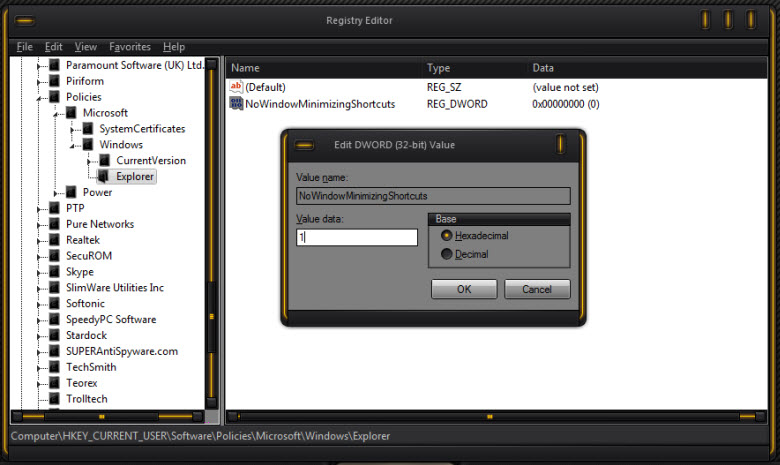Viewport: 780px width, 465px height.
Task: Click the tree pane horizontal scrollbar
Action: point(108,416)
